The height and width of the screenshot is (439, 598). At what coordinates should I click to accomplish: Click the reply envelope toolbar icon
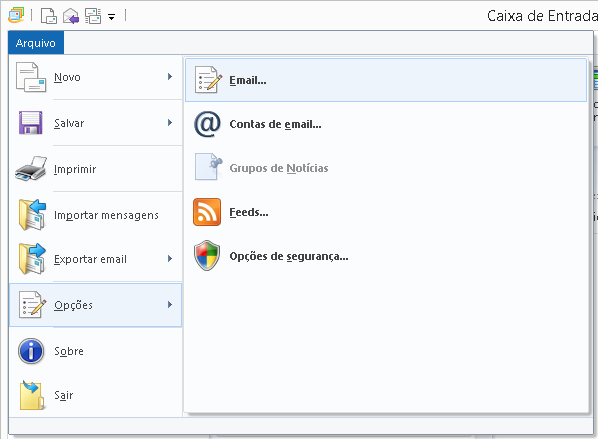pos(71,16)
